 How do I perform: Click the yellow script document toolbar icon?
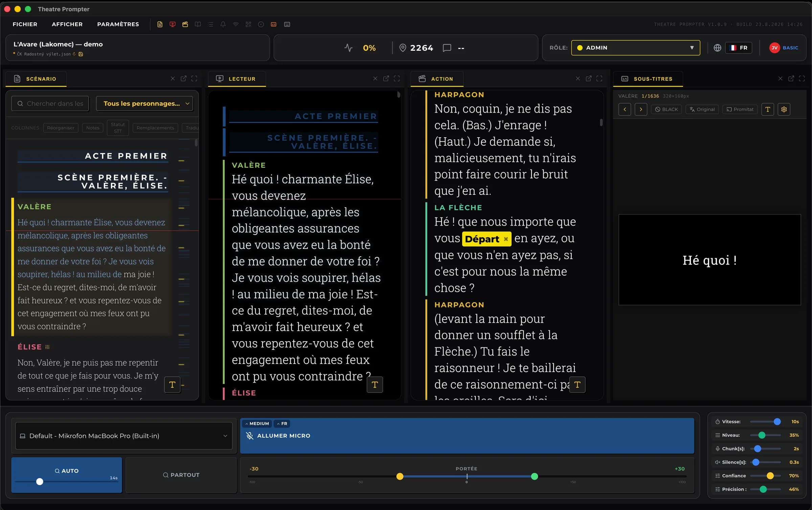click(x=160, y=24)
